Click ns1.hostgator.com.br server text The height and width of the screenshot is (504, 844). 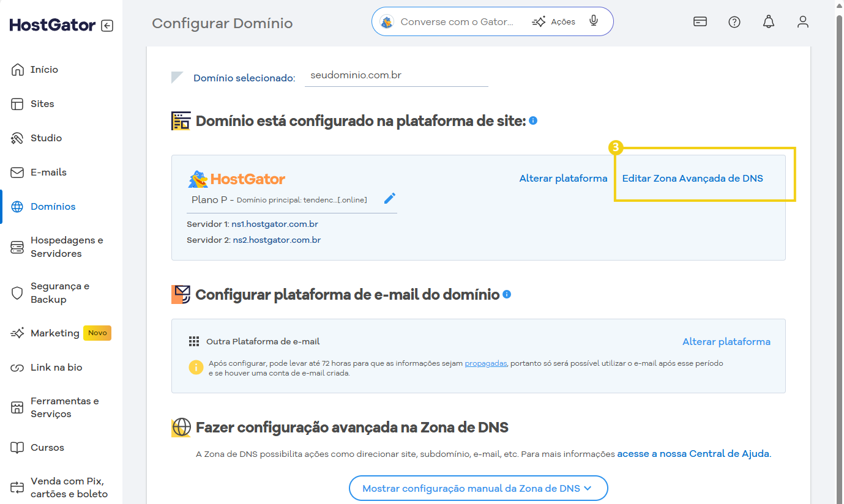point(275,224)
